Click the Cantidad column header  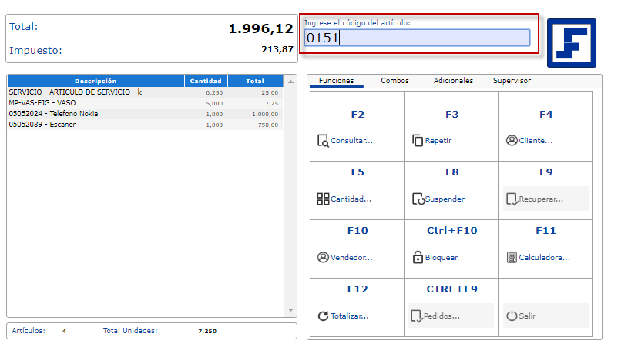206,81
